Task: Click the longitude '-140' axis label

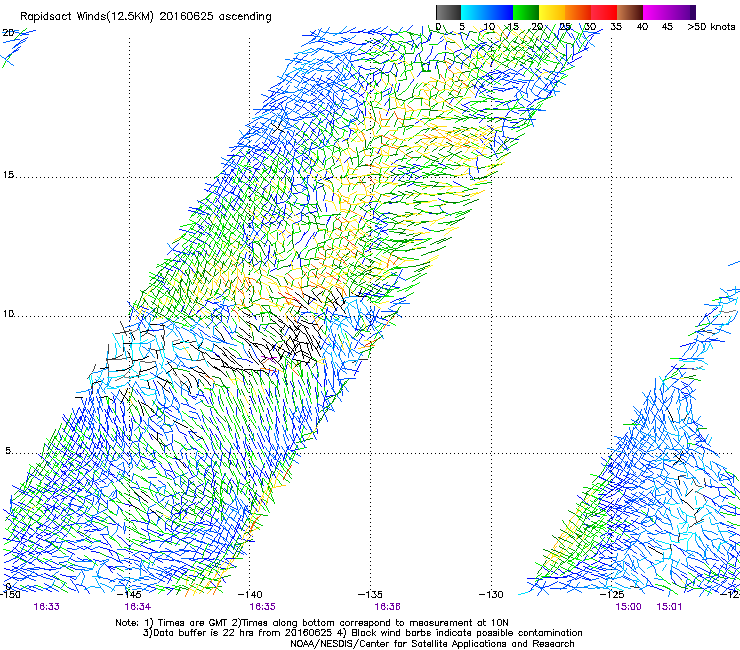Action: coord(250,594)
